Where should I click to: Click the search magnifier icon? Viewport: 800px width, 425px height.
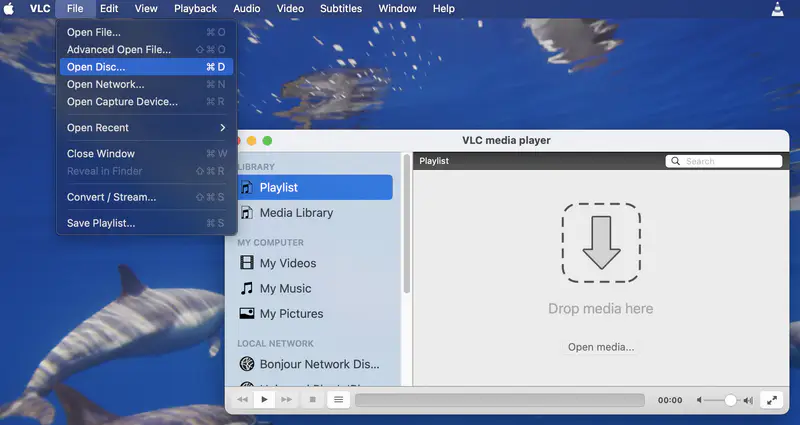pos(675,161)
